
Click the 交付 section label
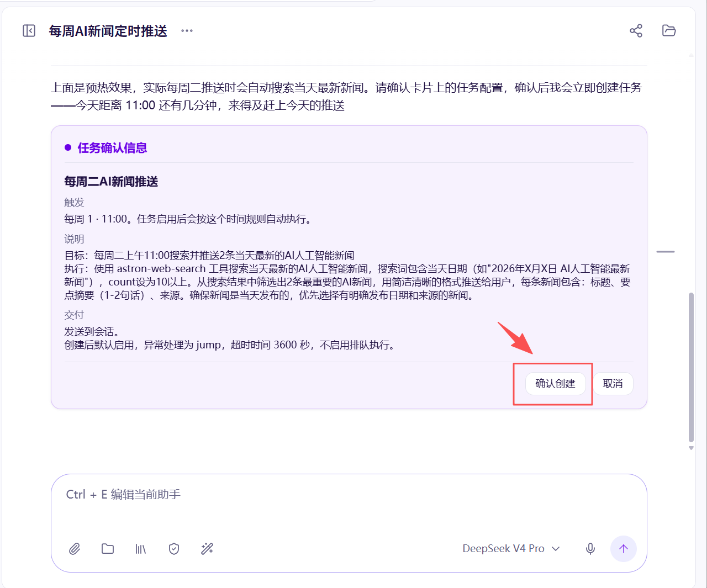tap(74, 315)
